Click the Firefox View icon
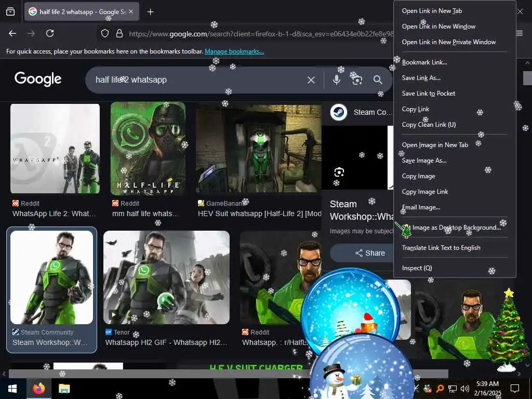532x399 pixels. pyautogui.click(x=10, y=12)
